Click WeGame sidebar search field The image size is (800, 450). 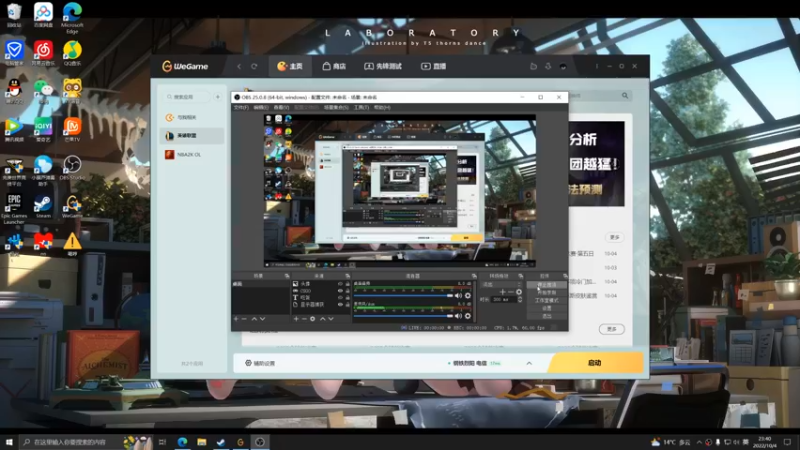tap(187, 96)
